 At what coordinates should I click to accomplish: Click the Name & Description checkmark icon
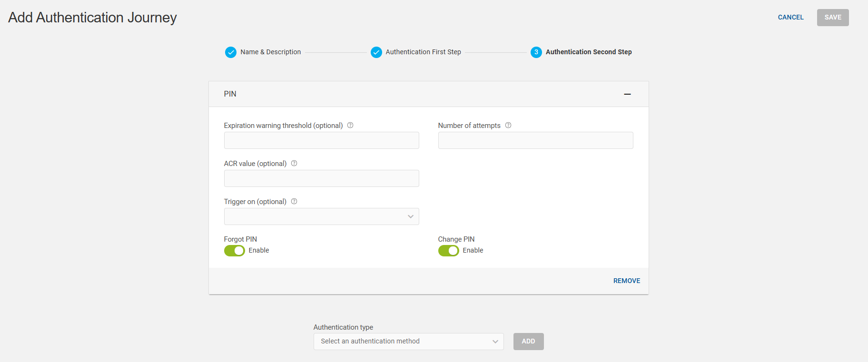coord(231,52)
